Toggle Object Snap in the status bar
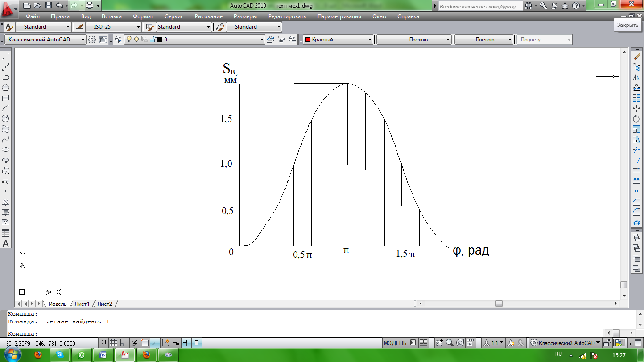 point(145,343)
